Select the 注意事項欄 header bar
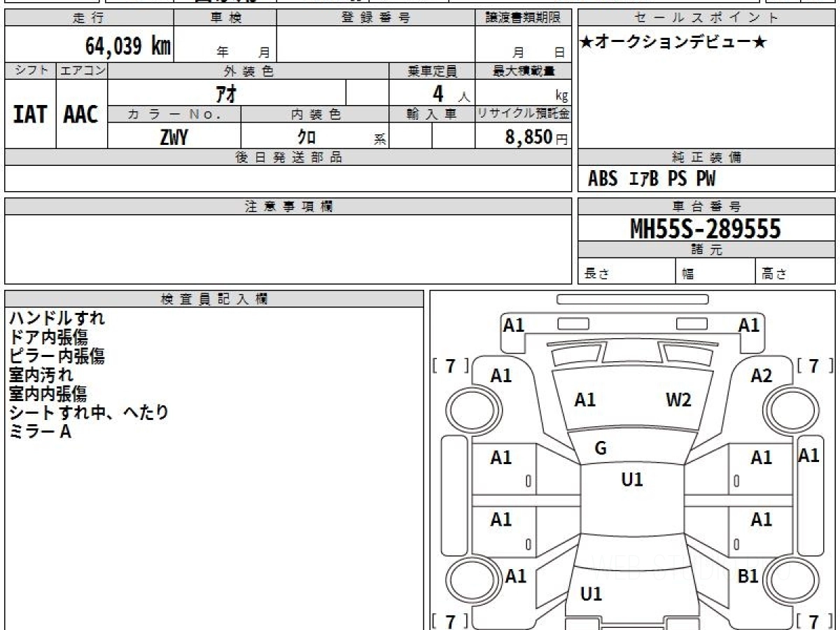Screen dimensions: 840x630 (x=288, y=206)
